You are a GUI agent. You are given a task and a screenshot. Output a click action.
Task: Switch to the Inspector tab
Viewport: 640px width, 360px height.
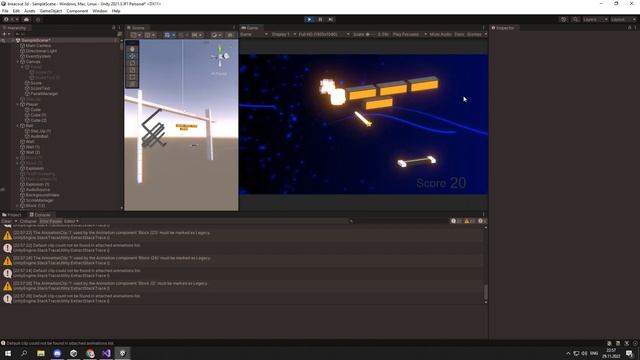click(503, 28)
